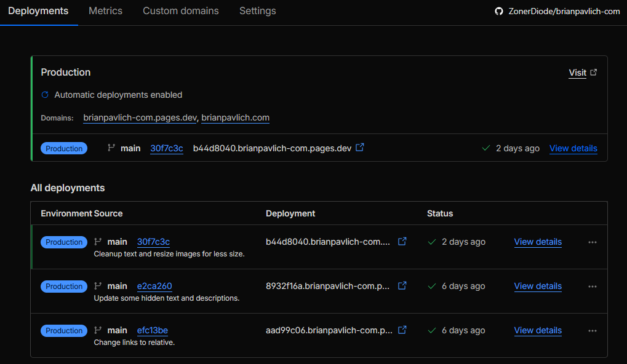
Task: Switch to the Metrics tab
Action: 105,11
